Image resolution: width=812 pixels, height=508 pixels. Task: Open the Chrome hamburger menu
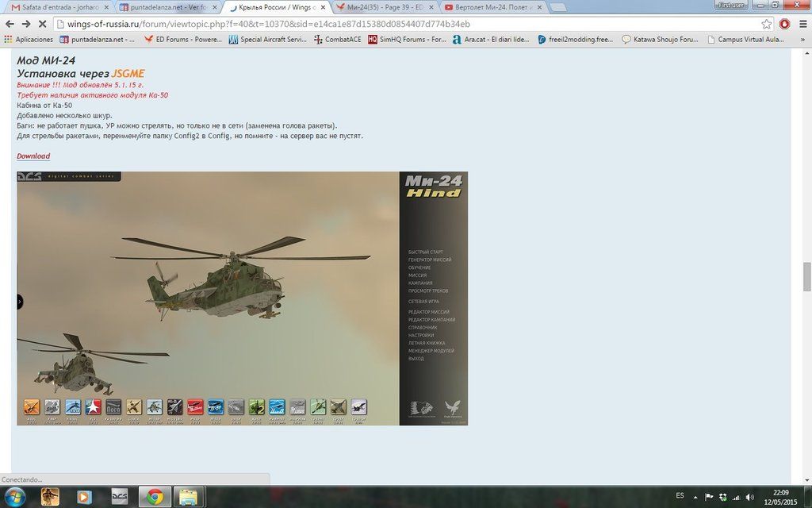802,24
